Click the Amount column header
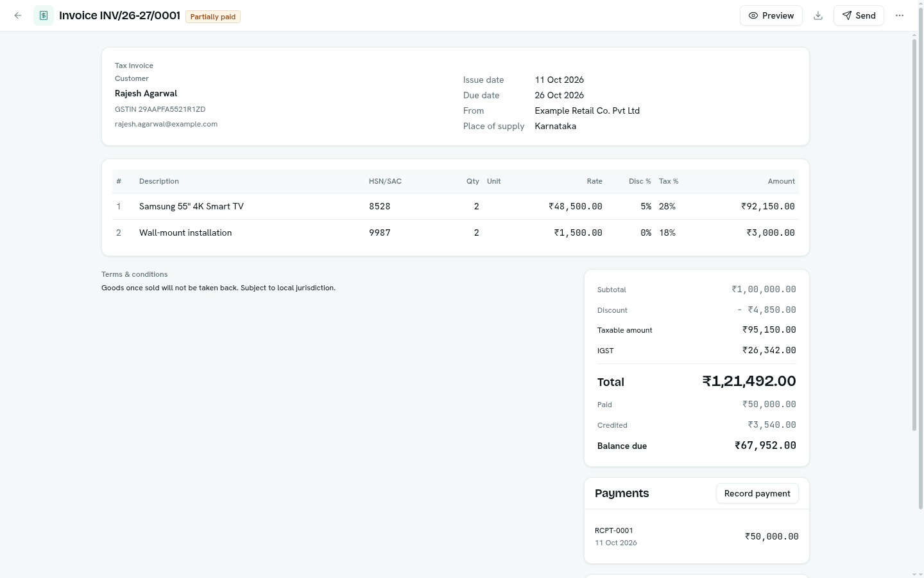The width and height of the screenshot is (924, 578). (782, 181)
